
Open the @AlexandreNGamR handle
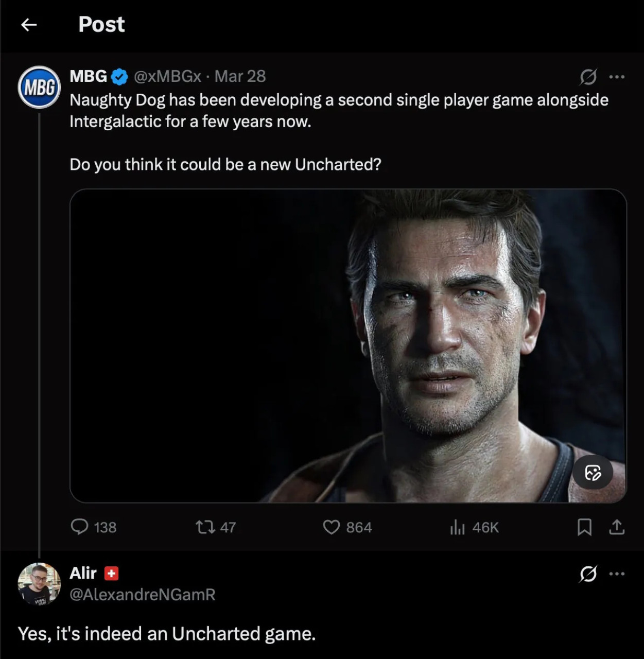(x=143, y=595)
